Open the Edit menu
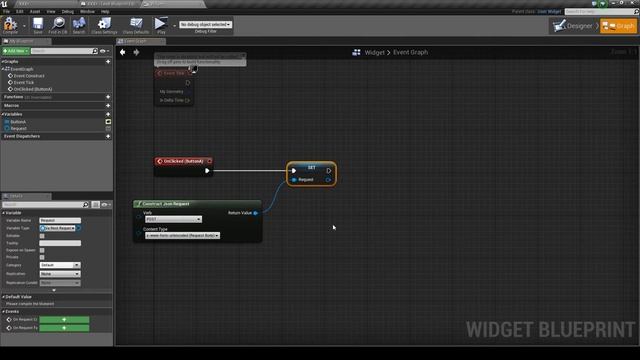Screen dimensions: 640x360 20,11
